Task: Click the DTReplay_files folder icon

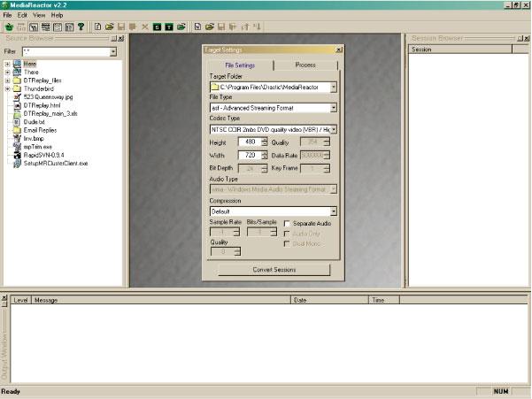Action: tap(17, 81)
